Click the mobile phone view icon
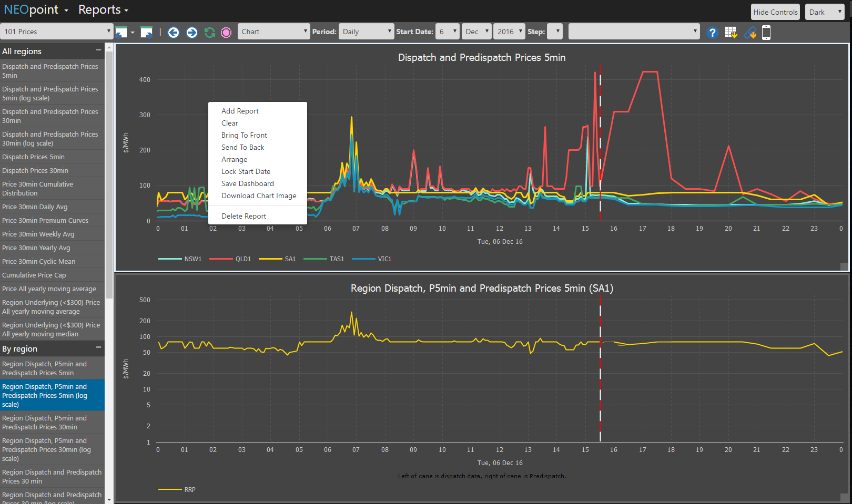 766,33
